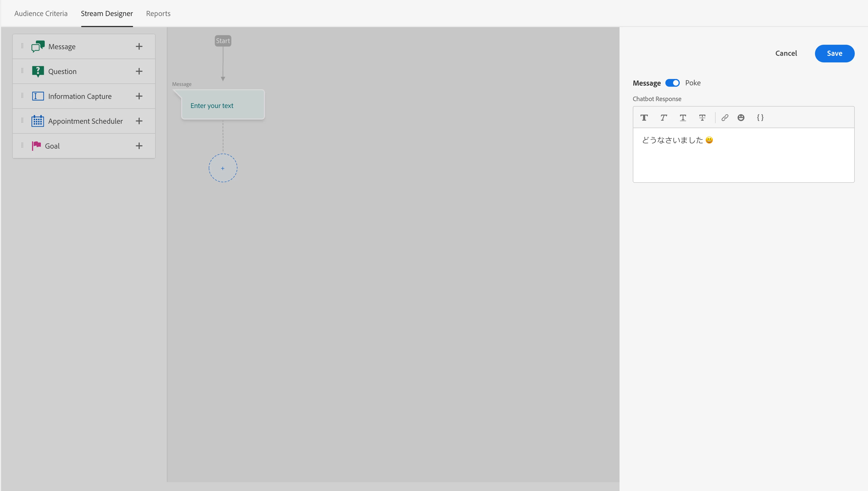Insert a token with curly braces icon
This screenshot has width=868, height=491.
pos(760,117)
